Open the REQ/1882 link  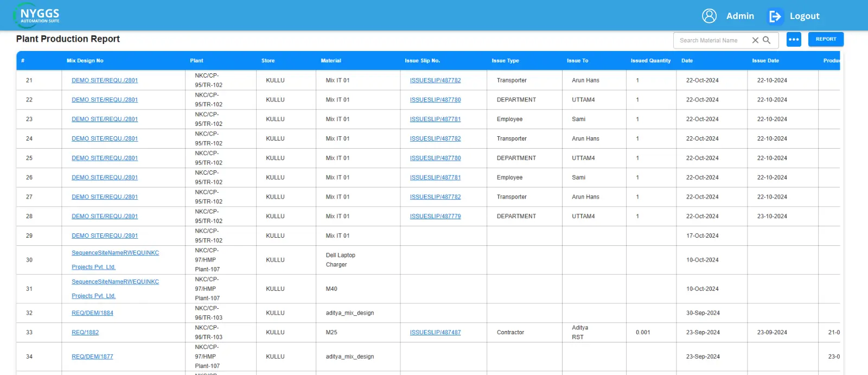click(85, 332)
